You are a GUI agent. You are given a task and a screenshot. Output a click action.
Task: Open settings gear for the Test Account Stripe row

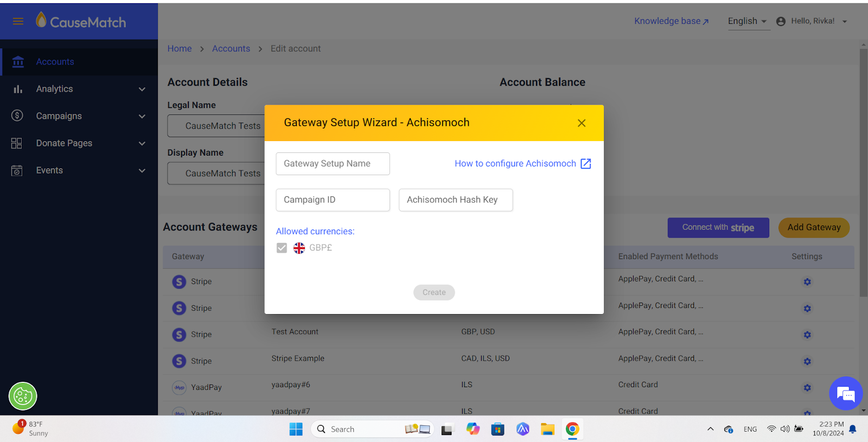[807, 335]
